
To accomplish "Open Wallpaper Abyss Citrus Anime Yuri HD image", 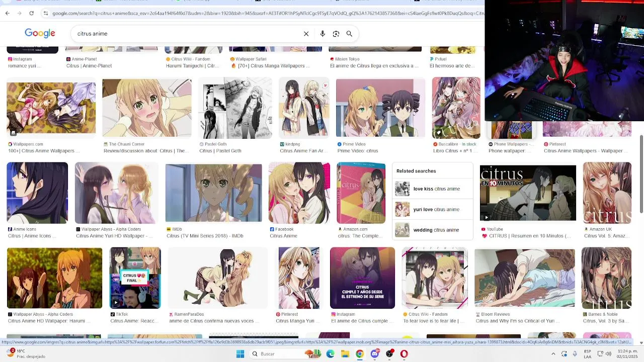I will (x=116, y=193).
